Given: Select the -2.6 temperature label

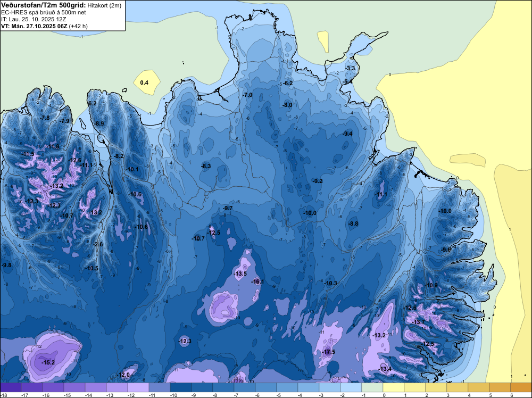Looking at the screenshot, I should 98,244.
